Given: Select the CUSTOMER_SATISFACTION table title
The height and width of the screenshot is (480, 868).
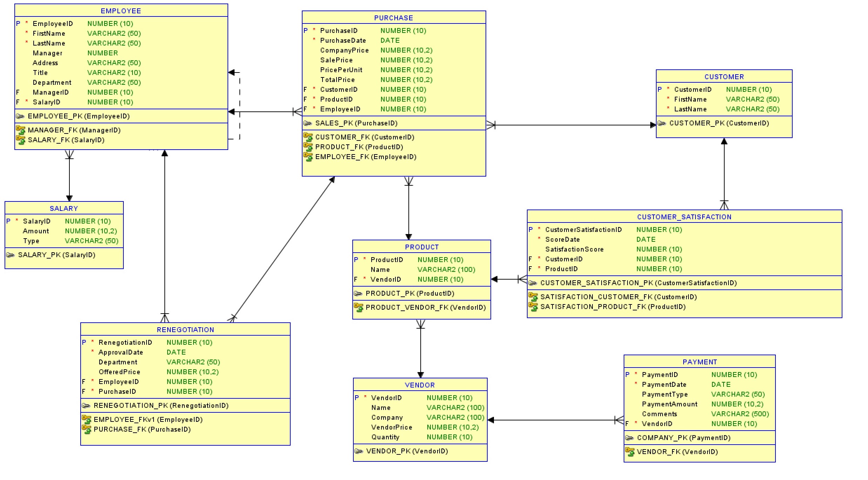Looking at the screenshot, I should point(684,217).
